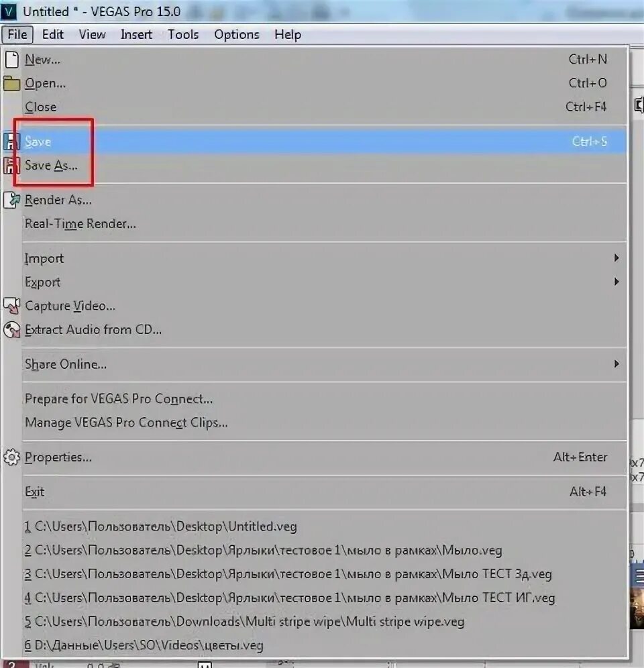Open the Options menu

[237, 34]
